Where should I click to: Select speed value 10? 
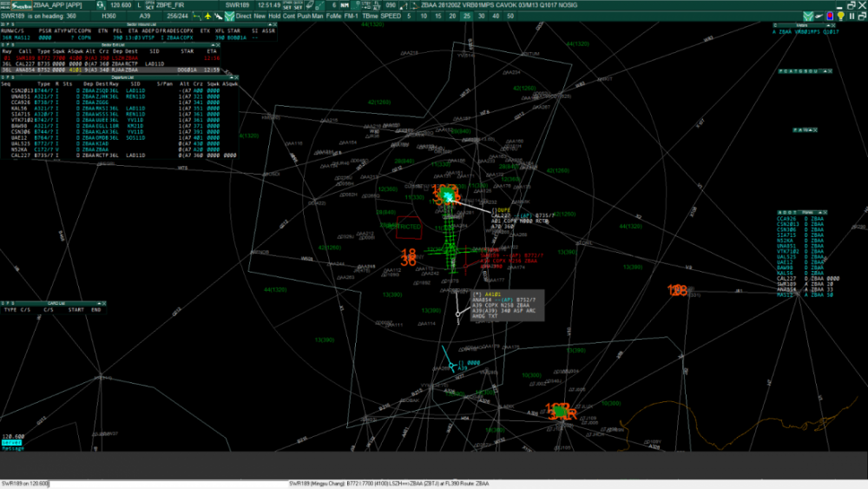[x=424, y=16]
